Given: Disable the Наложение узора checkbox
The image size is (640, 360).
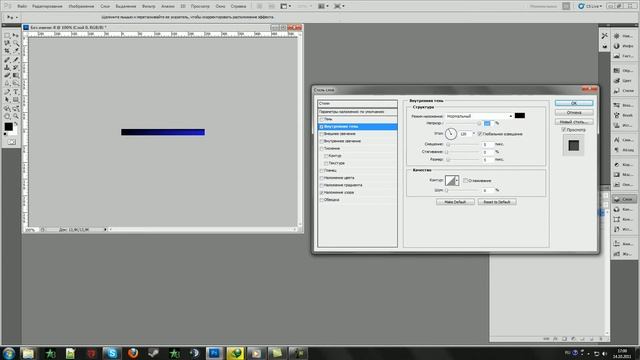Looking at the screenshot, I should click(321, 193).
